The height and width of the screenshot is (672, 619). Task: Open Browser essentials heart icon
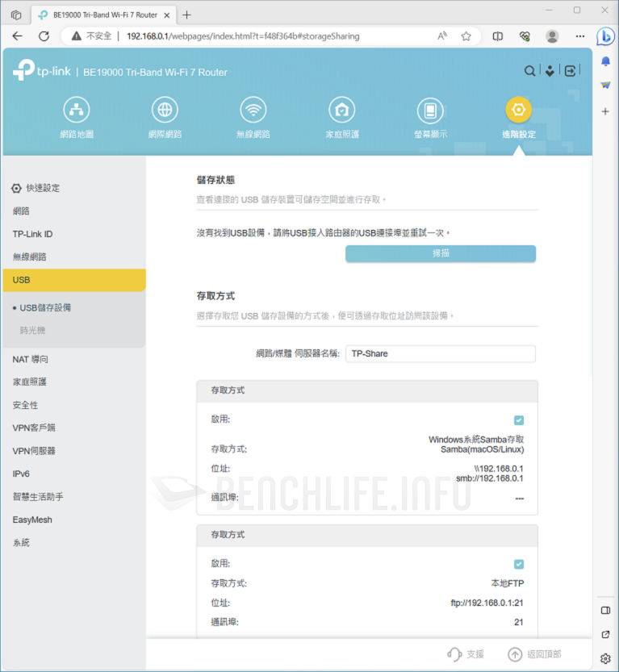click(x=525, y=36)
